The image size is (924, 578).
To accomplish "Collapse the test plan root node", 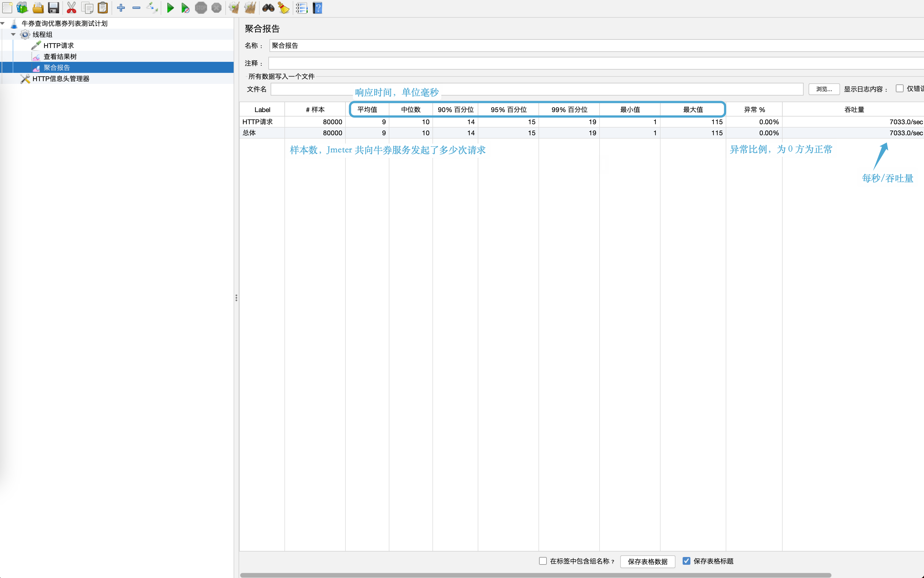I will click(3, 23).
